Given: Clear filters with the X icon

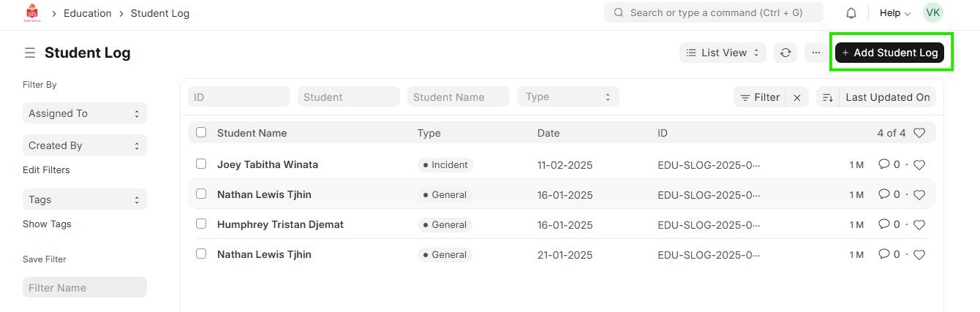Looking at the screenshot, I should 797,97.
